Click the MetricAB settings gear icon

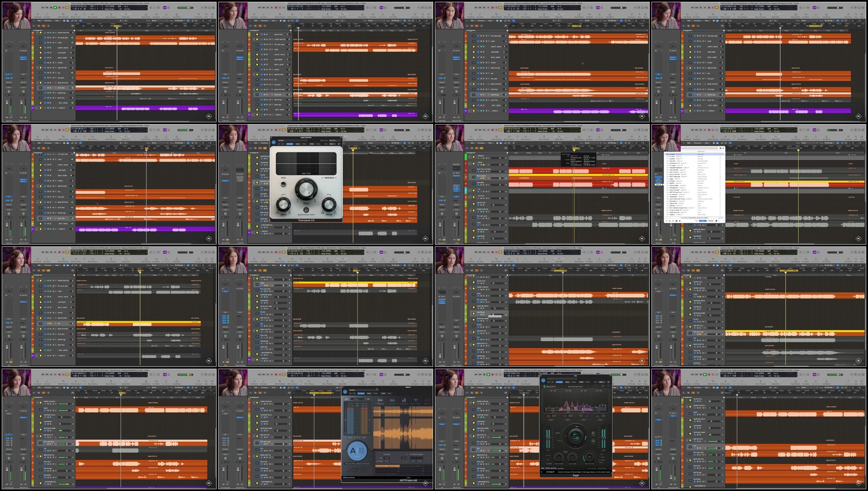tap(368, 399)
